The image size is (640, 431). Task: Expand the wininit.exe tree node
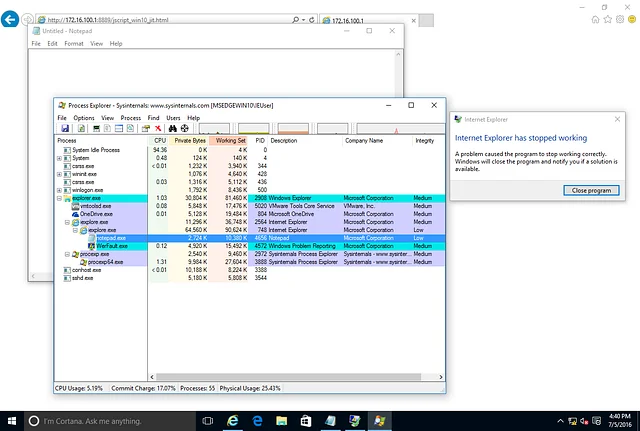click(x=61, y=174)
